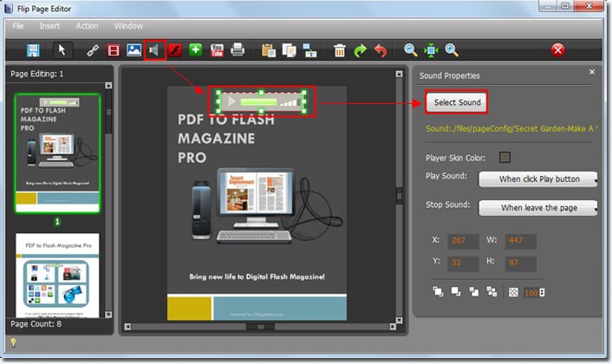
Task: Click the send backward icon
Action: [492, 291]
